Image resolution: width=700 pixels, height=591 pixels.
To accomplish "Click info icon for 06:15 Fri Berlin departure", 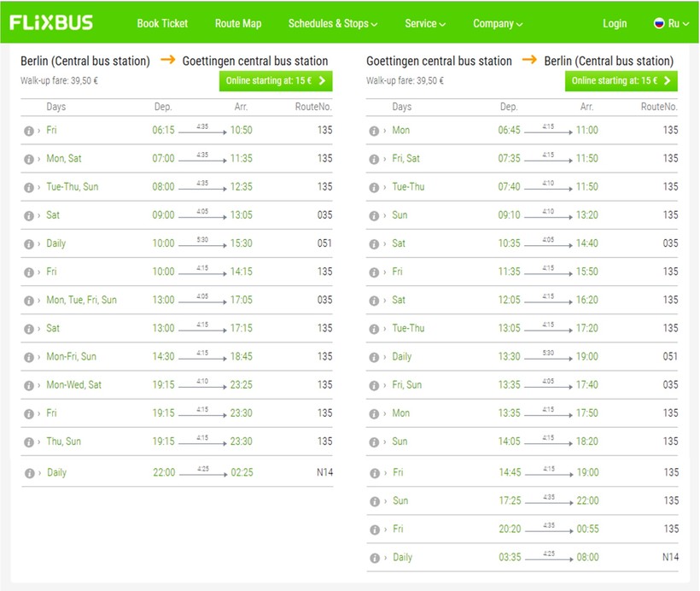I will (29, 131).
